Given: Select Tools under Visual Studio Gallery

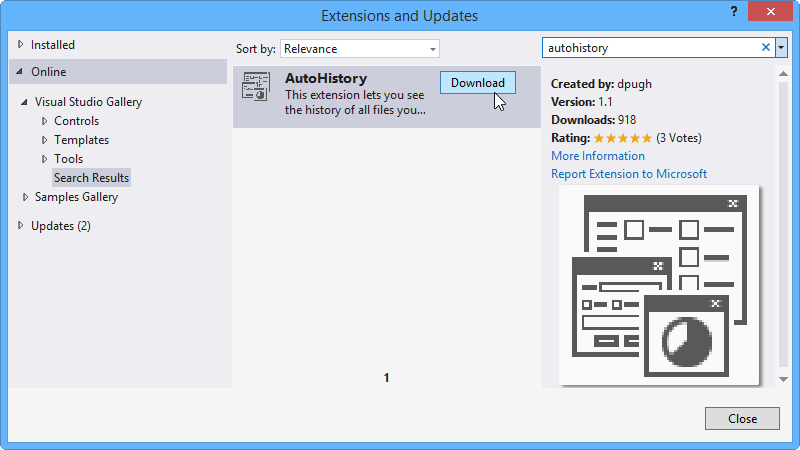Looking at the screenshot, I should [x=68, y=159].
